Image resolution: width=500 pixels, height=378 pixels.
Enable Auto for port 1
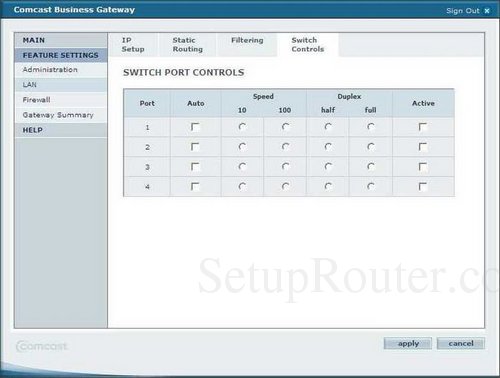click(195, 127)
